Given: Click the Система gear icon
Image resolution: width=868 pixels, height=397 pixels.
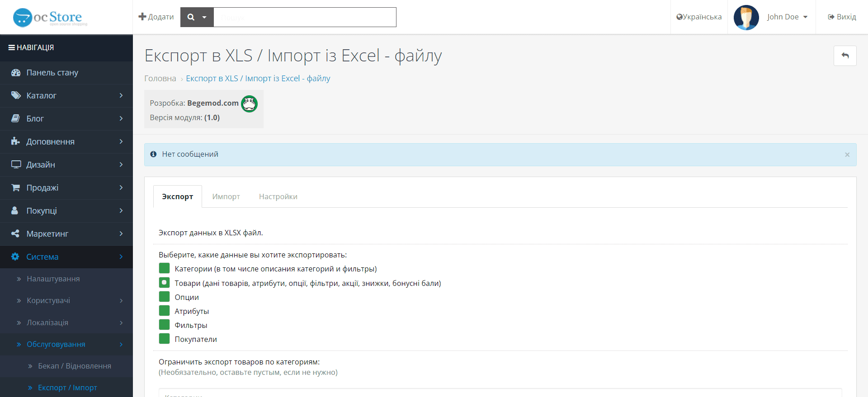Looking at the screenshot, I should [15, 257].
